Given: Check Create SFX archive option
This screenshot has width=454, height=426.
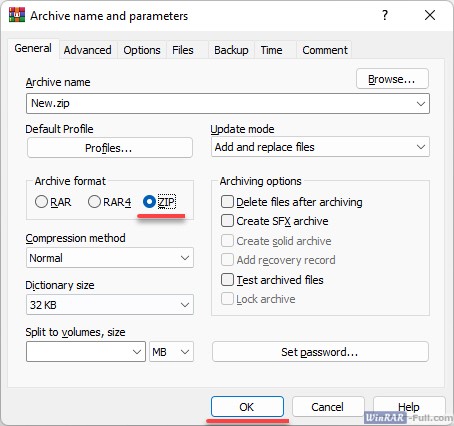Looking at the screenshot, I should click(x=227, y=221).
